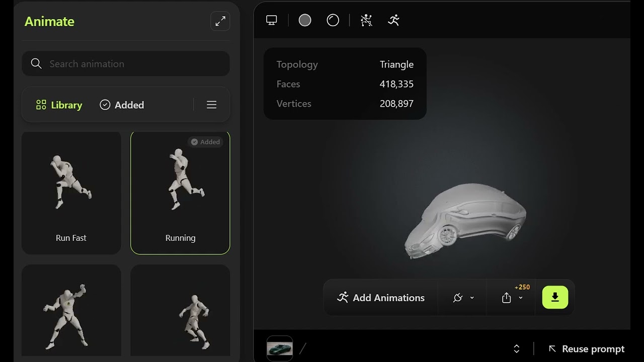The height and width of the screenshot is (362, 644).
Task: Focus the Search animation field
Action: tap(126, 64)
